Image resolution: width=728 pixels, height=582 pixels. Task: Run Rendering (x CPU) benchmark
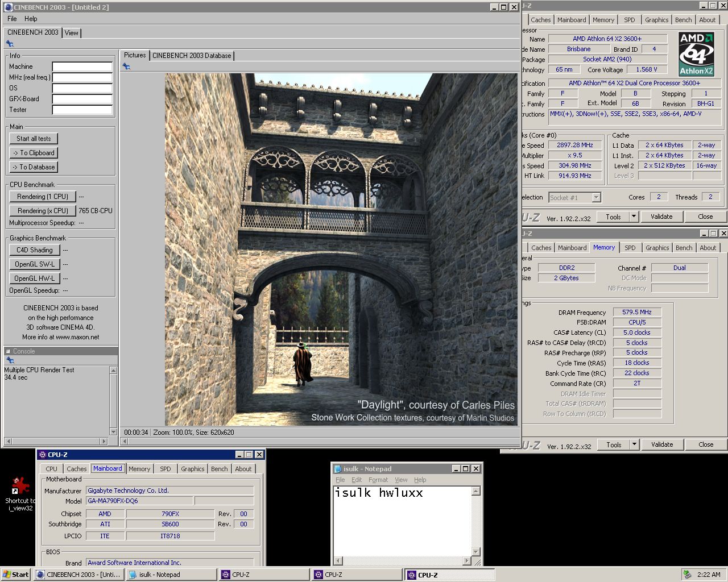tap(43, 211)
